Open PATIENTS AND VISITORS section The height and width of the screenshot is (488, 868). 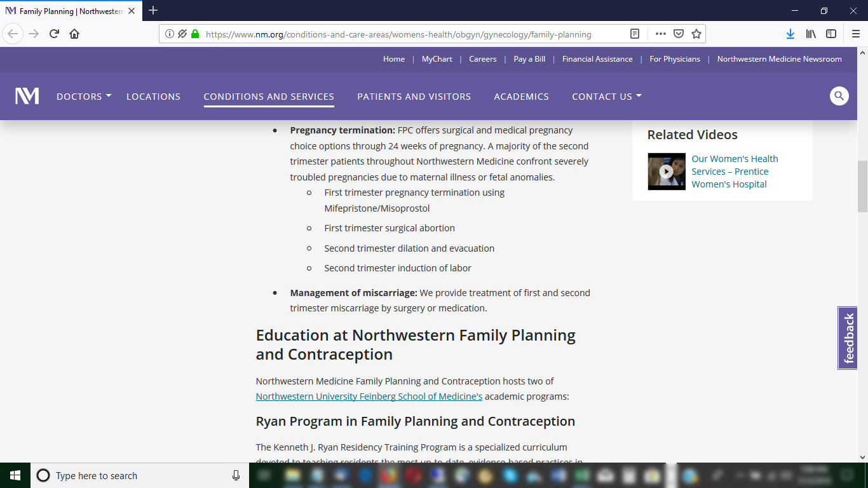pos(414,97)
